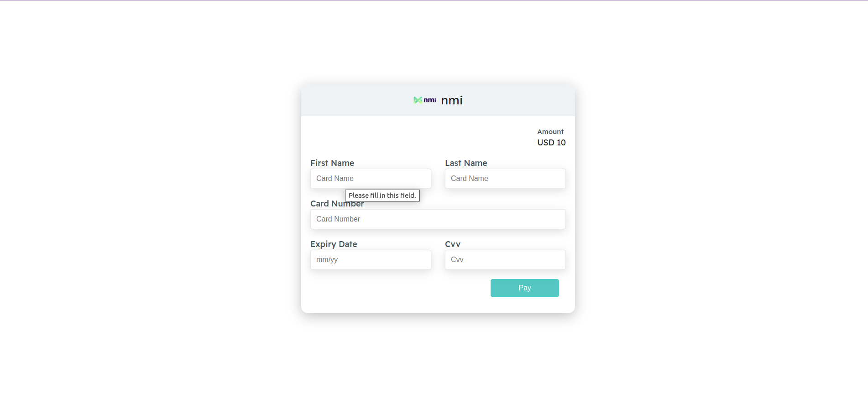Viewport: 868px width, 397px height.
Task: Click the First Name label
Action: click(x=332, y=163)
